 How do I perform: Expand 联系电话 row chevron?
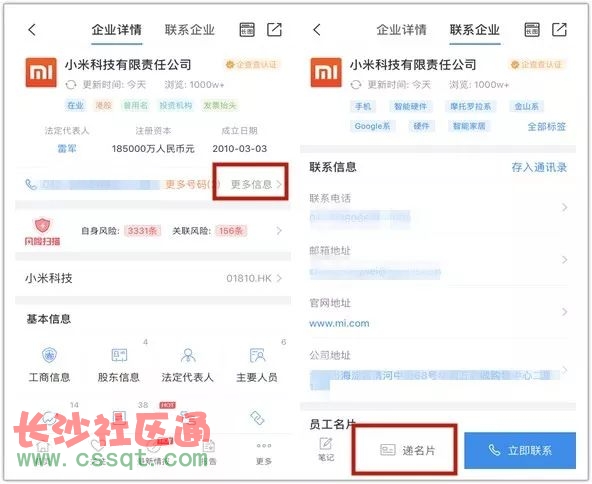(564, 207)
